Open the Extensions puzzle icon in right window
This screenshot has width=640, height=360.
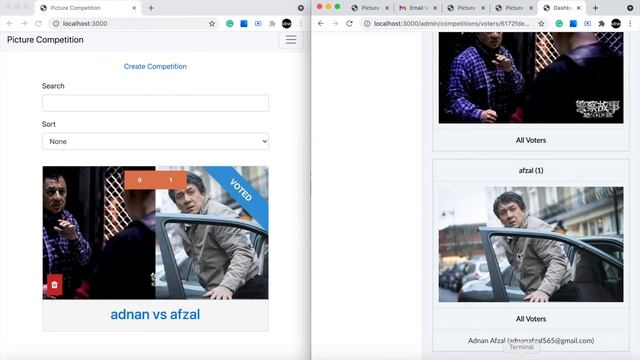[x=602, y=24]
